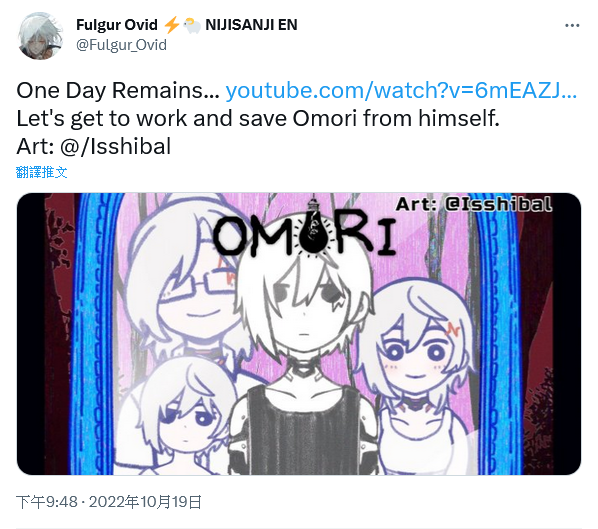Open the tweet's three-dot more menu
Screen dimensions: 598x529
point(572,26)
